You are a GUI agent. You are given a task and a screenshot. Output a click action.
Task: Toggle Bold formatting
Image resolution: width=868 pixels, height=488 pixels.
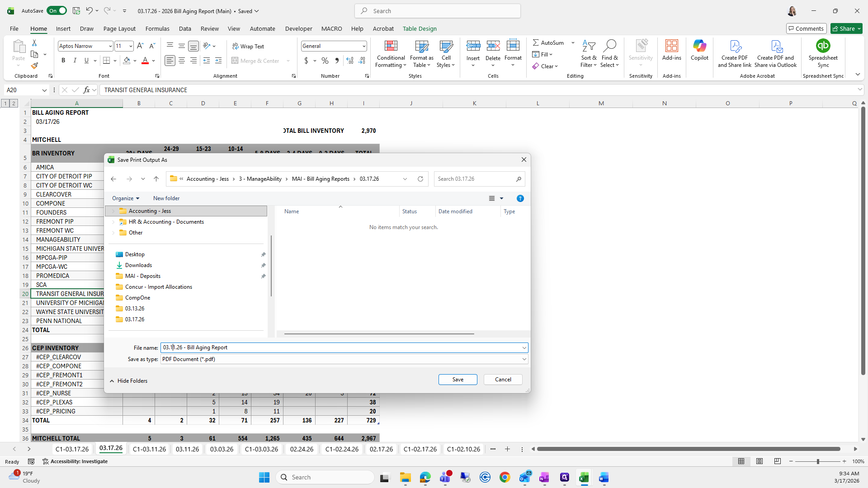63,61
